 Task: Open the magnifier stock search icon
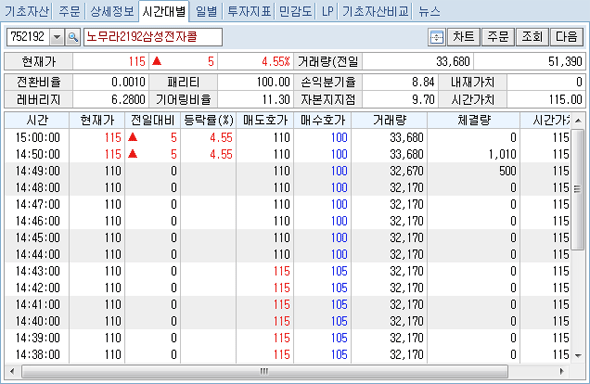(73, 37)
